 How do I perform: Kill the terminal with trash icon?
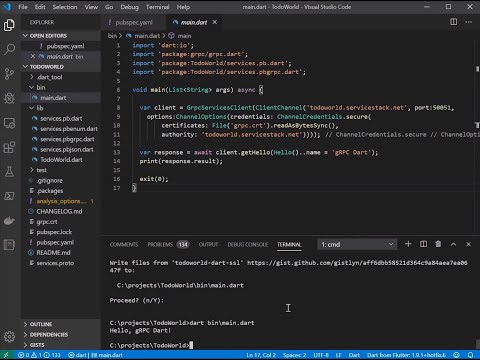(438, 244)
